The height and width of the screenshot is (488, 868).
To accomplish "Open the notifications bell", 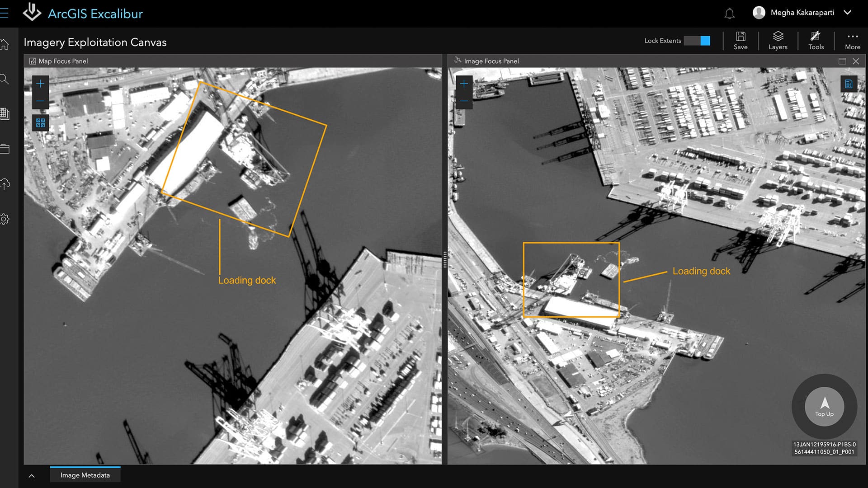I will [x=729, y=14].
